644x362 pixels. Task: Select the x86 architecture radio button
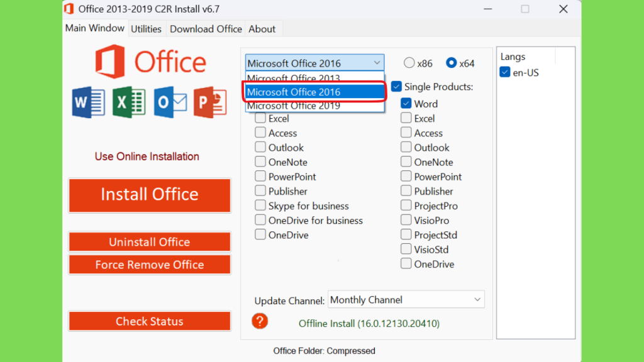[409, 63]
